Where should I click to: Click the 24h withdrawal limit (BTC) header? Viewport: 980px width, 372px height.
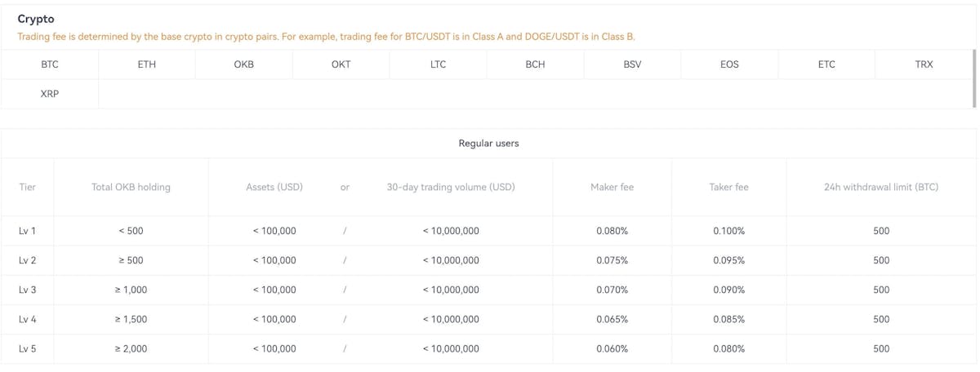point(881,188)
